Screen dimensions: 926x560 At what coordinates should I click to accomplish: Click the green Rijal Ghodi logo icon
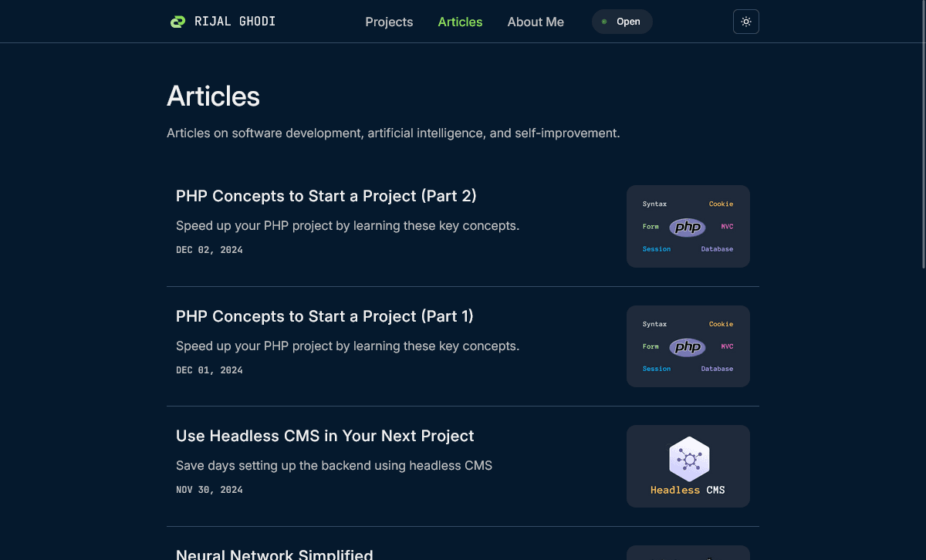point(177,22)
